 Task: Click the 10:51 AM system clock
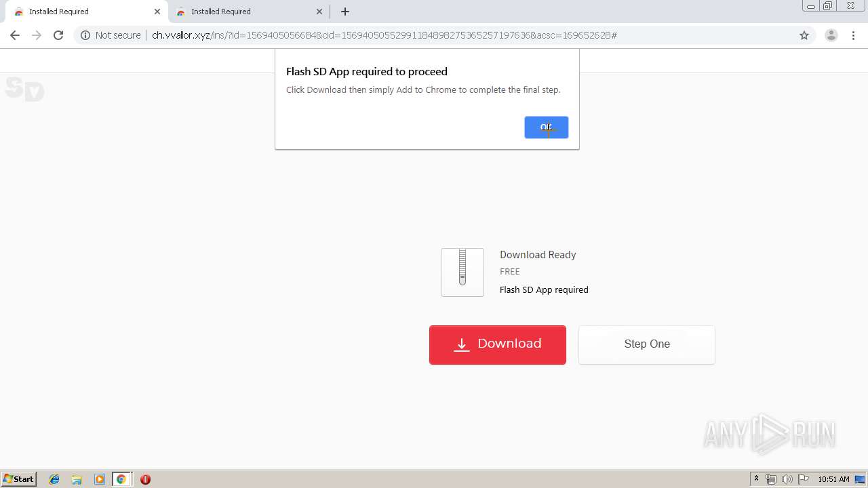833,479
